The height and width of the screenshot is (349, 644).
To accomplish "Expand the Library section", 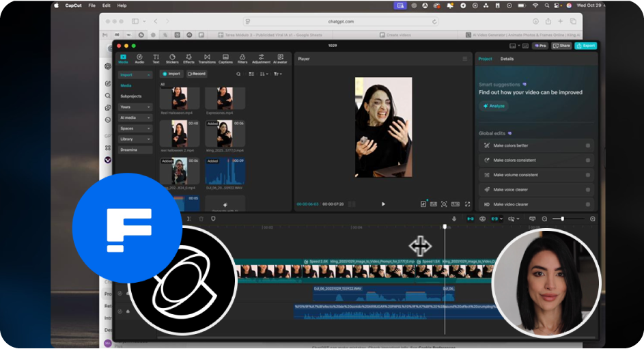I will coord(135,139).
